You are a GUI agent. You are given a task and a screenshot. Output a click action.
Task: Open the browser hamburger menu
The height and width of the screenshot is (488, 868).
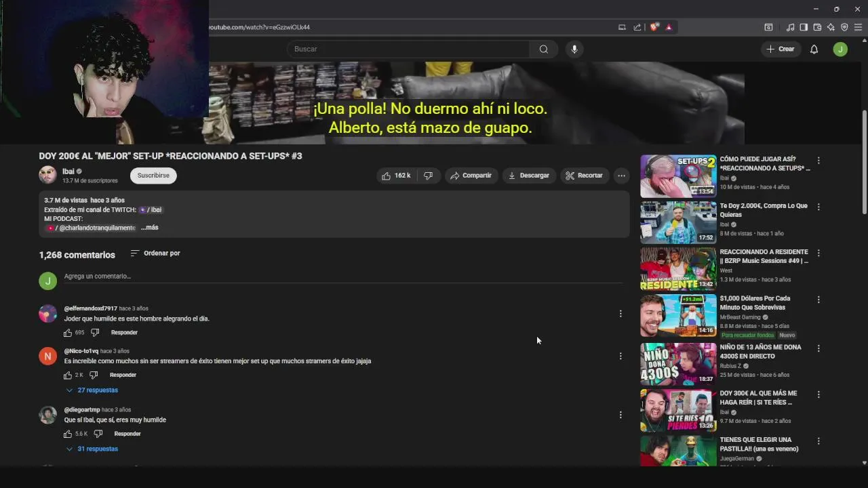[858, 27]
